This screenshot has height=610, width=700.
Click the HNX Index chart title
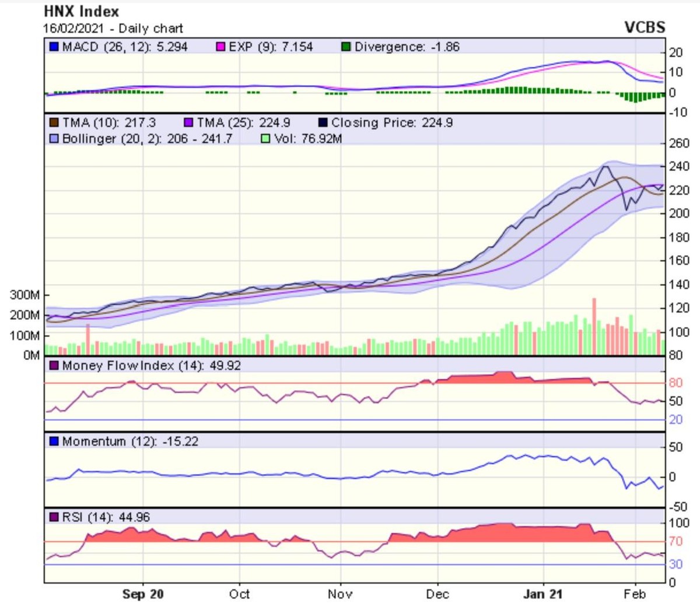[x=81, y=12]
